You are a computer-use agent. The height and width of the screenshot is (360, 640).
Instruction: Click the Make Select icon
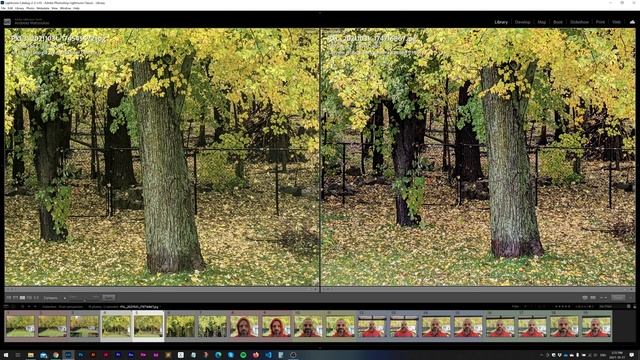pos(593,298)
